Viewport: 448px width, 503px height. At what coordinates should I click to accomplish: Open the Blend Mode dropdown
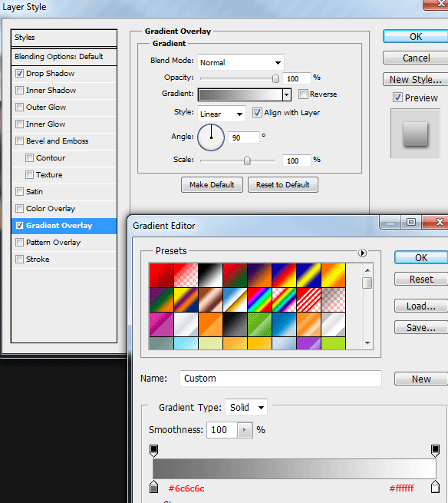[x=241, y=62]
